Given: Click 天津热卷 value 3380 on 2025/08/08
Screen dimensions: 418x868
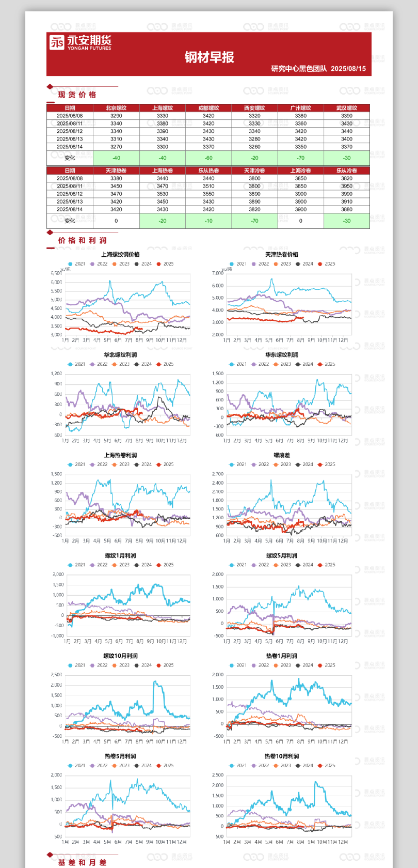Looking at the screenshot, I should (116, 178).
